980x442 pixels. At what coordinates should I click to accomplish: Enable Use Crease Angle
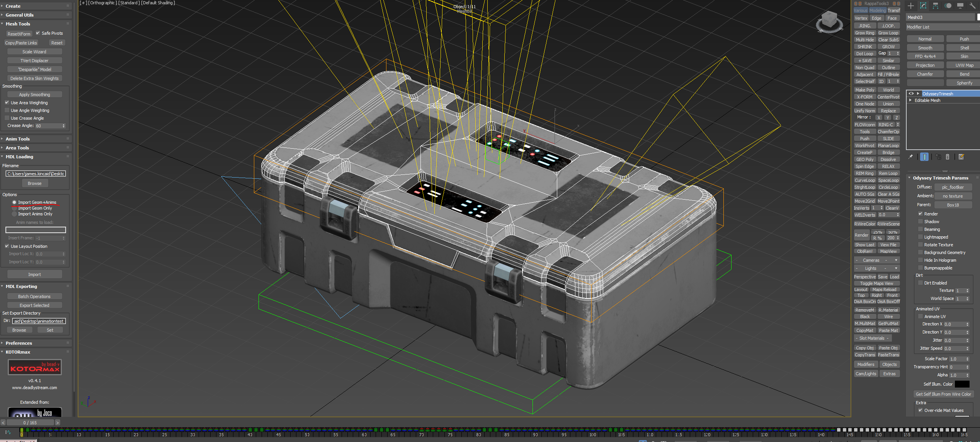(7, 118)
